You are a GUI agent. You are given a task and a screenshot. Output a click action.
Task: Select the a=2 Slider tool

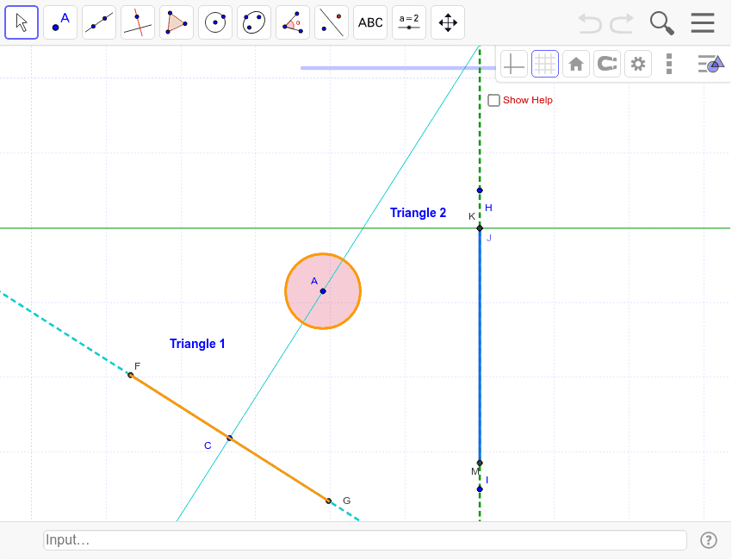coord(409,22)
